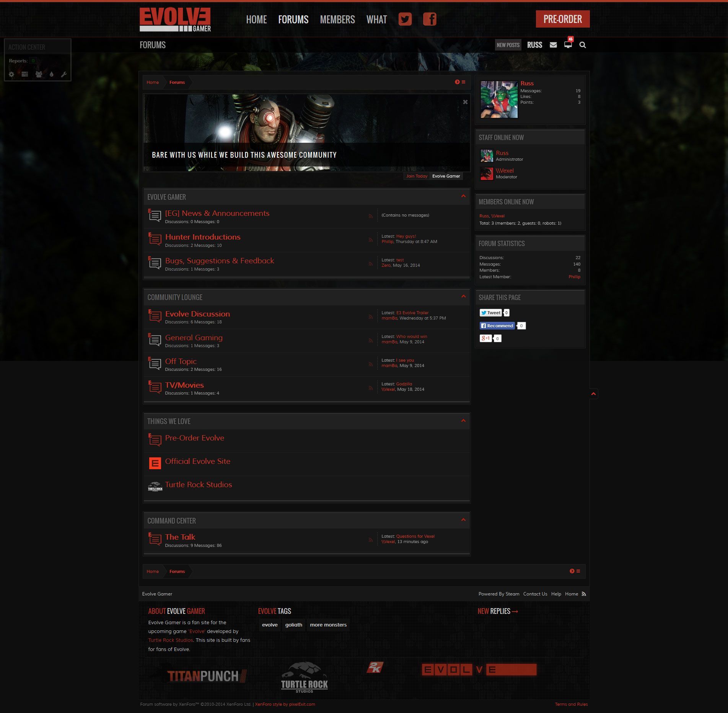Viewport: 728px width, 713px height.
Task: Collapse the Things We Love category
Action: pos(463,421)
